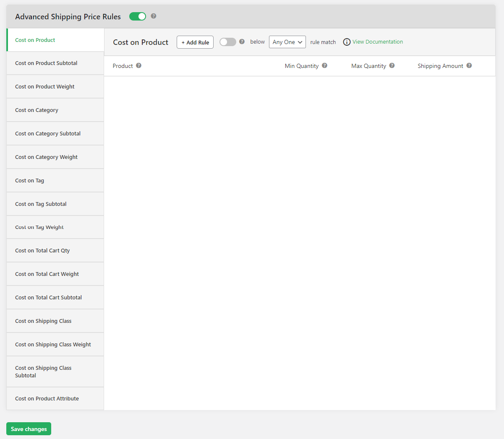This screenshot has width=504, height=439.
Task: Select Cost on Tag Weight tab
Action: [x=55, y=227]
